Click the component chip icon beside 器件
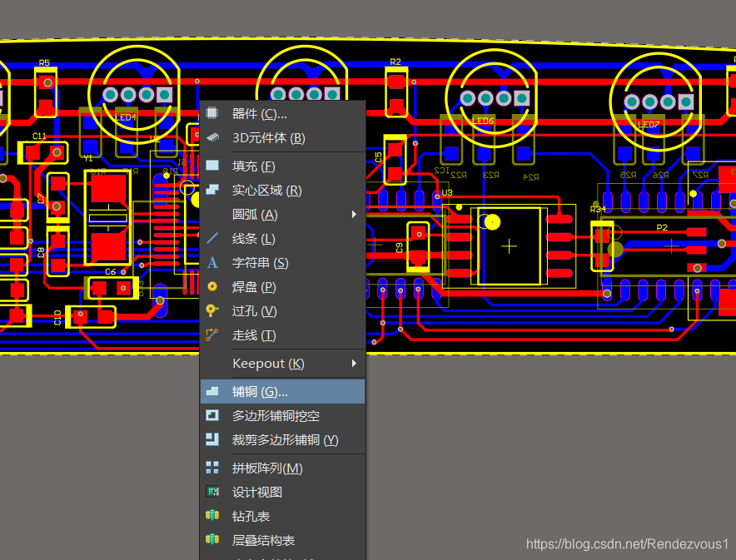This screenshot has height=560, width=736. click(x=212, y=113)
